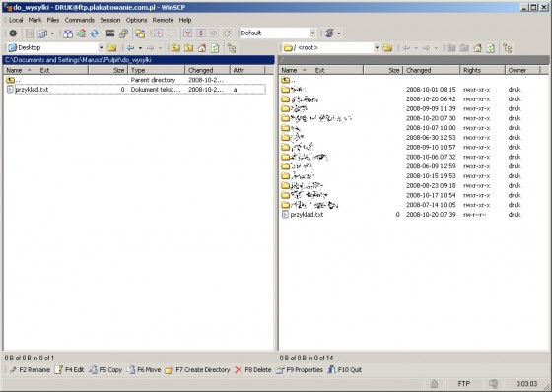Expand the queue icon dropdown arrow
Viewport: 552px width, 392px height.
pyautogui.click(x=52, y=33)
